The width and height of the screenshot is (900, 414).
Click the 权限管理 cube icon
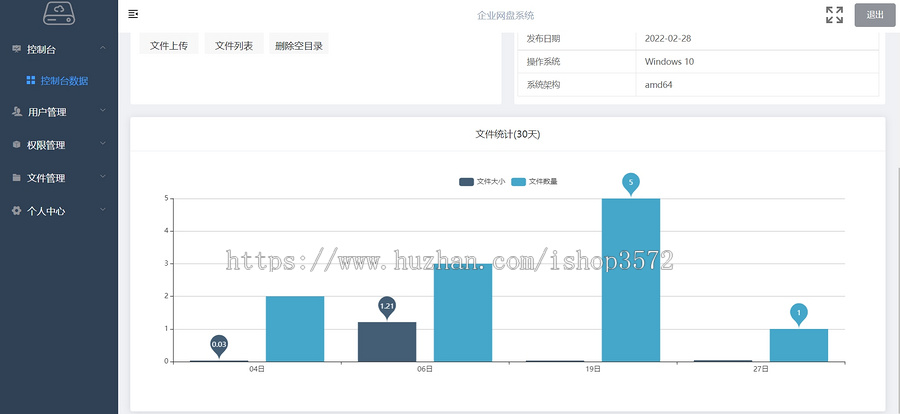(17, 145)
